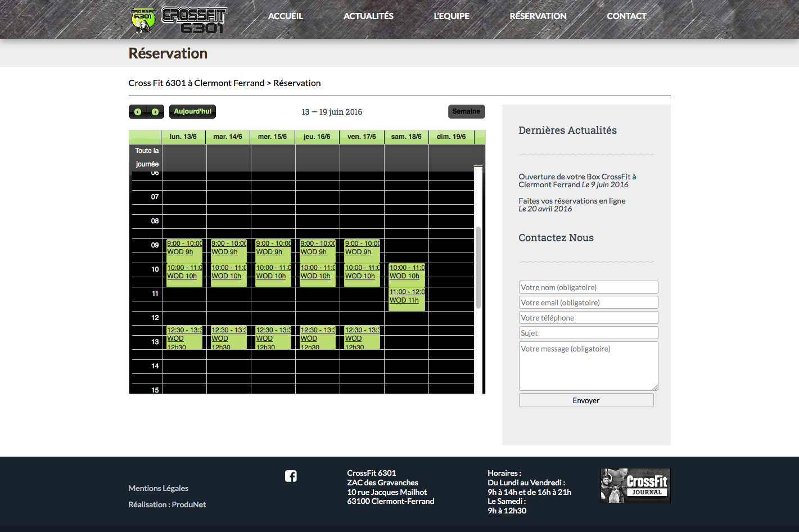
Task: Click the Votre message text area
Action: (x=588, y=366)
